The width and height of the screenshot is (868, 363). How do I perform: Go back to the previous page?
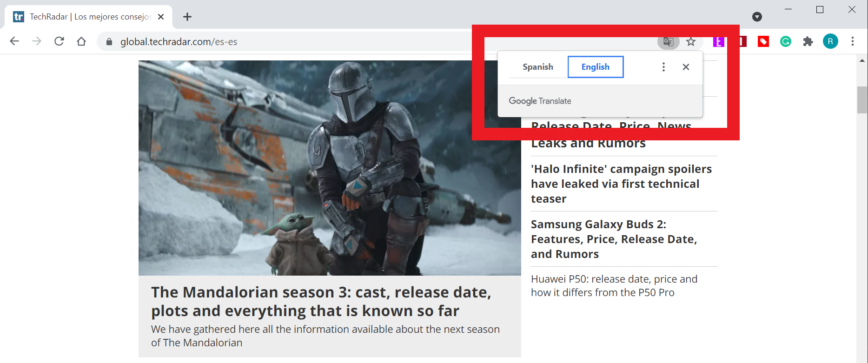[x=14, y=41]
